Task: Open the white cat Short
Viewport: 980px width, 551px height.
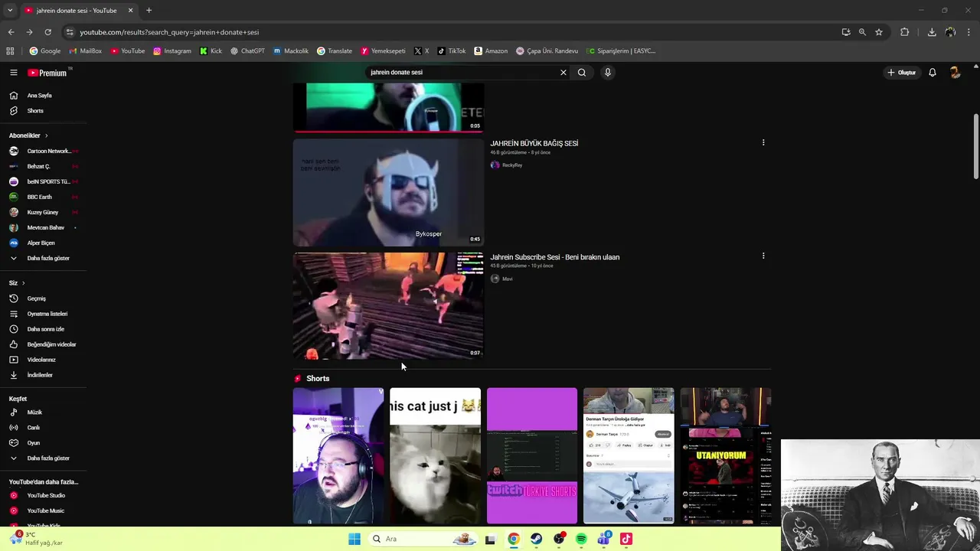Action: tap(435, 456)
